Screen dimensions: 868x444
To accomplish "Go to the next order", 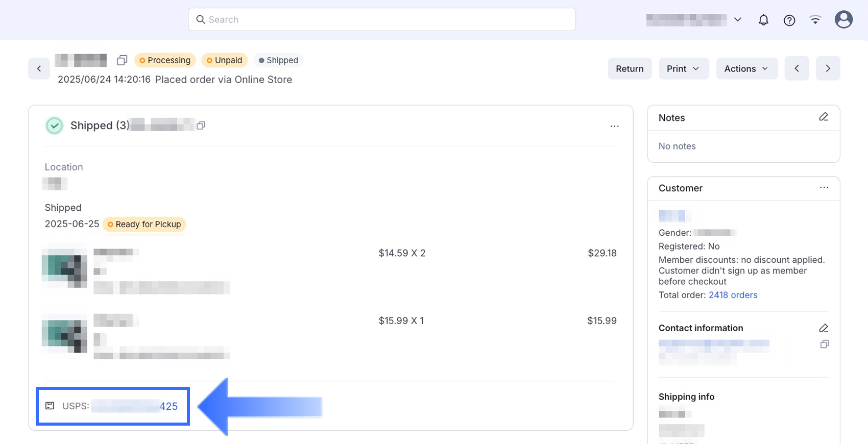I will click(828, 68).
